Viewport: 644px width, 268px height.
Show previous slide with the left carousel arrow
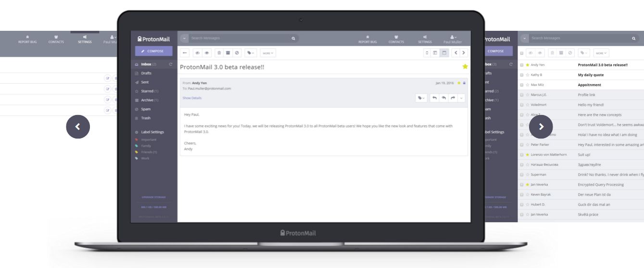coord(78,127)
